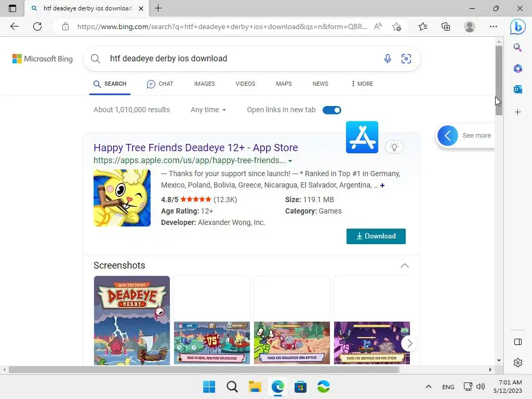Show next screenshots with right arrow
The image size is (532, 399).
[x=409, y=343]
